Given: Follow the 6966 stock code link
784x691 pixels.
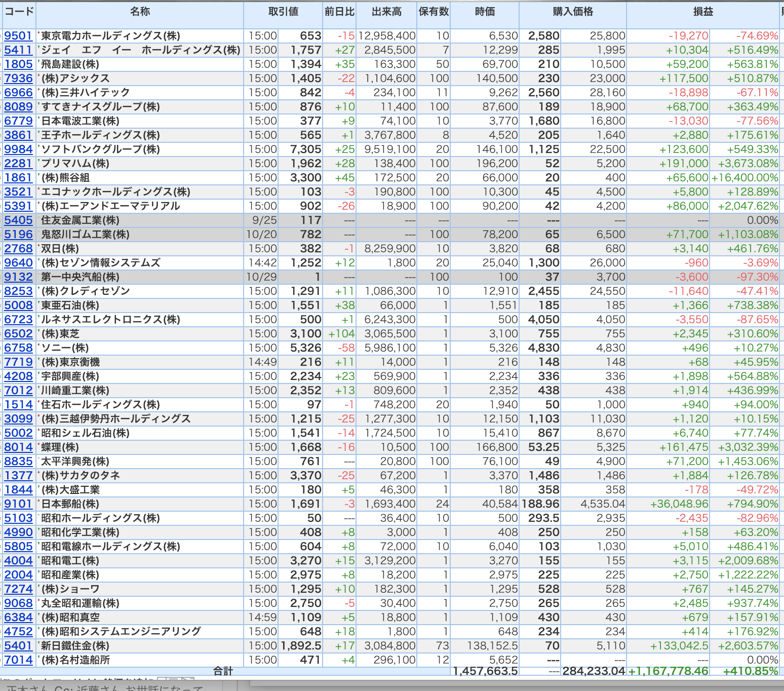Looking at the screenshot, I should point(18,93).
